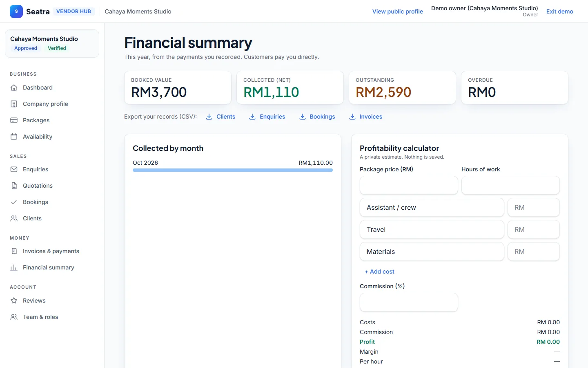Image resolution: width=588 pixels, height=368 pixels.
Task: Open Team & roles page
Action: (x=52, y=317)
